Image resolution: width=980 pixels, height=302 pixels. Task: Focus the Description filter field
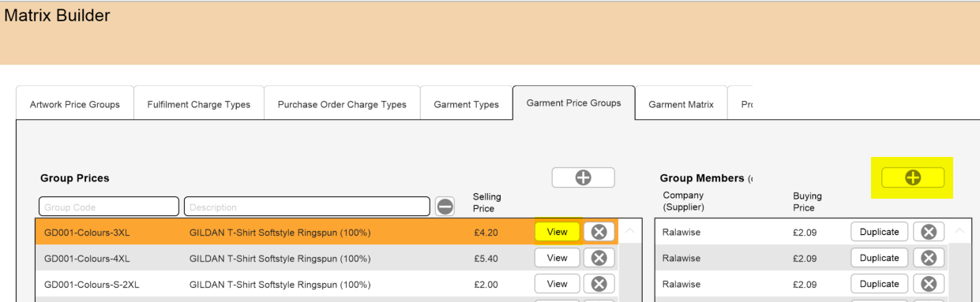(x=307, y=207)
